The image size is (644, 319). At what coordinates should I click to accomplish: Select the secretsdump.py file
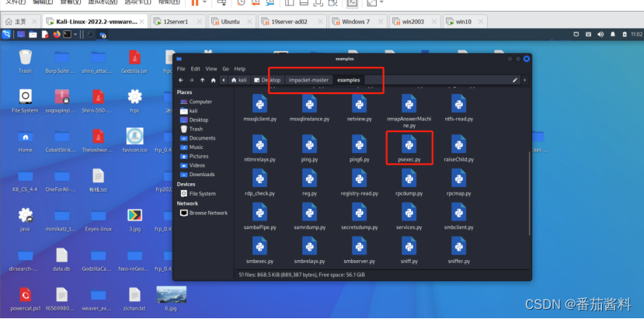[x=359, y=217]
